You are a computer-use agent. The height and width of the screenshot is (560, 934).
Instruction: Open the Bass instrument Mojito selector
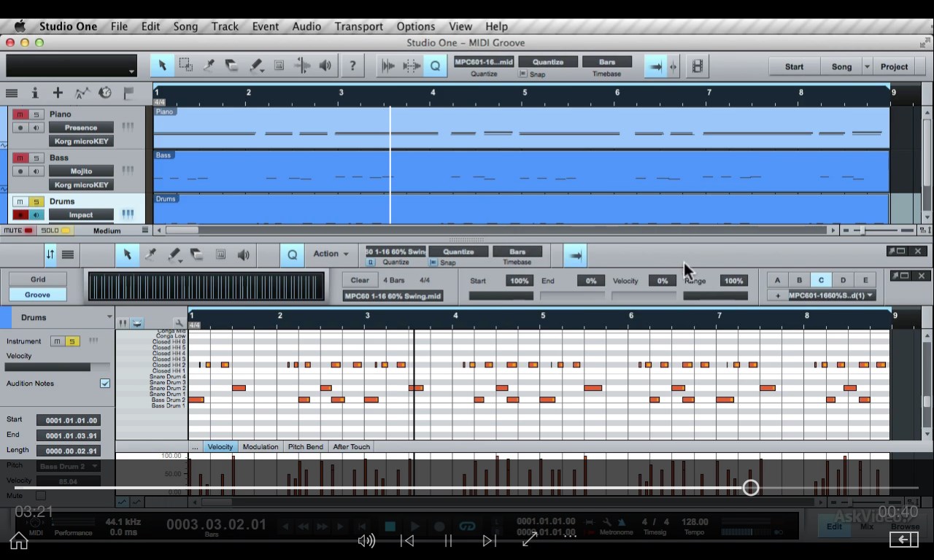click(x=81, y=171)
